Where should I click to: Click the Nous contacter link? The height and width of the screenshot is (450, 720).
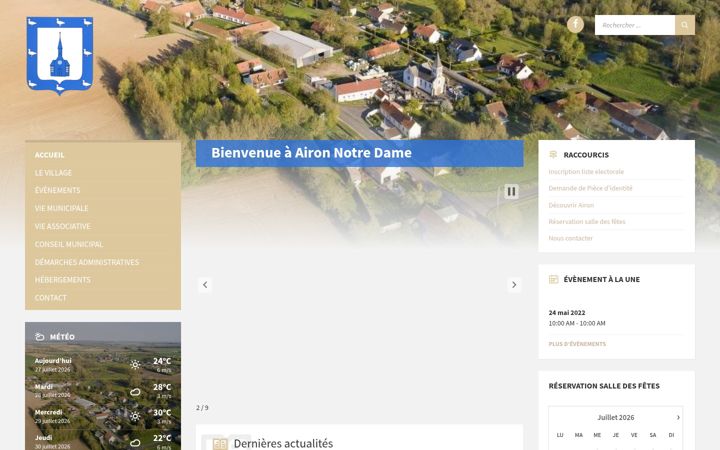tap(570, 238)
